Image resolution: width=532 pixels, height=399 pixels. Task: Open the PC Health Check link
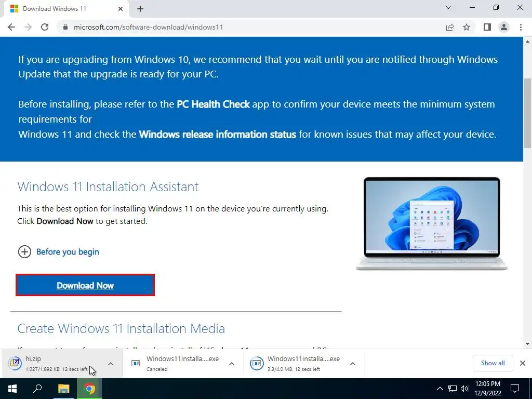pos(213,104)
